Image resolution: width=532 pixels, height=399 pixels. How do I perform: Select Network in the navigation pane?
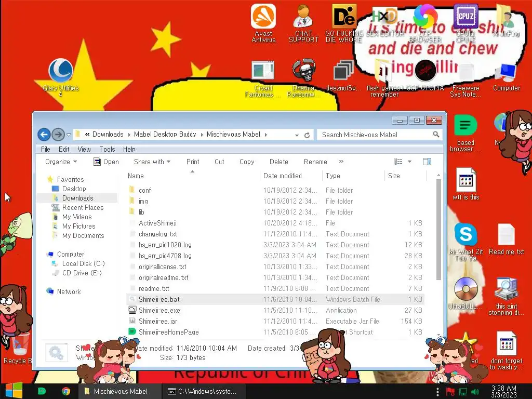[x=69, y=291]
